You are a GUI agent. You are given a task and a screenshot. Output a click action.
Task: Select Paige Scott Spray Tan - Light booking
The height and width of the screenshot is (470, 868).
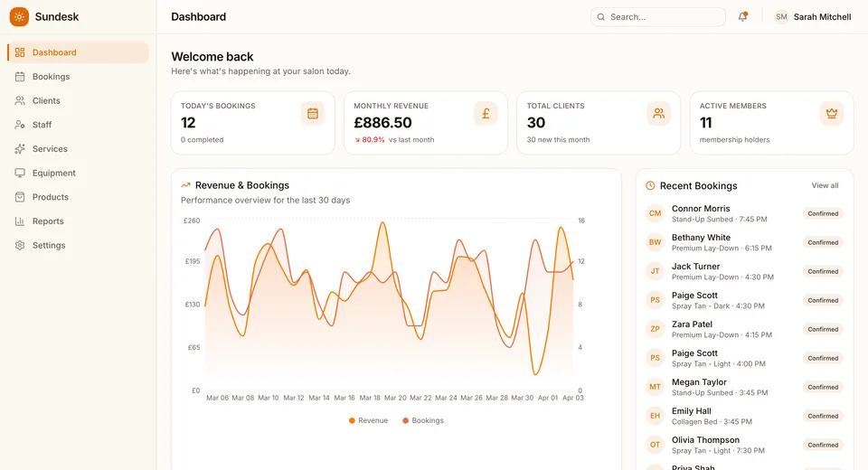point(744,358)
